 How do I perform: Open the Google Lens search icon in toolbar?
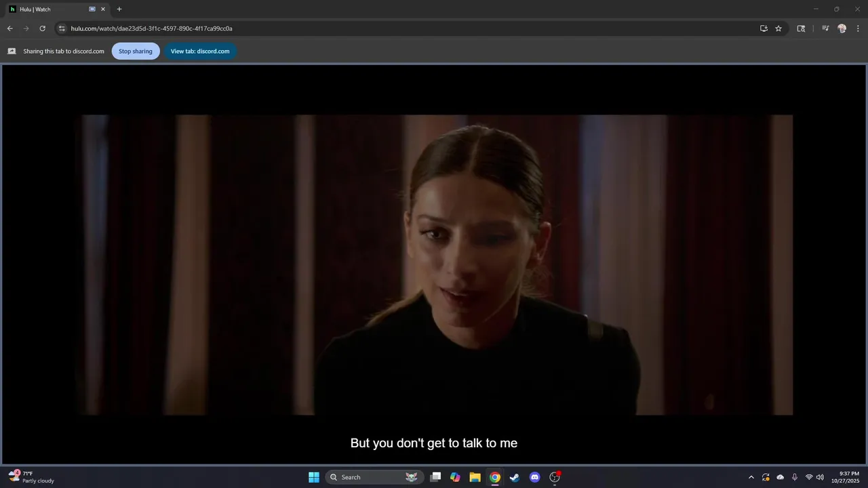801,28
